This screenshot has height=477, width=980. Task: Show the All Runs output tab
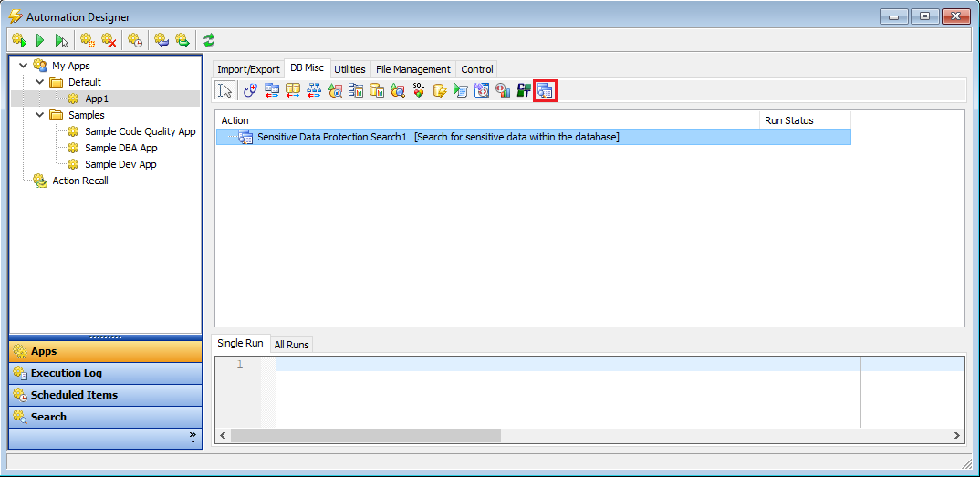coord(292,345)
